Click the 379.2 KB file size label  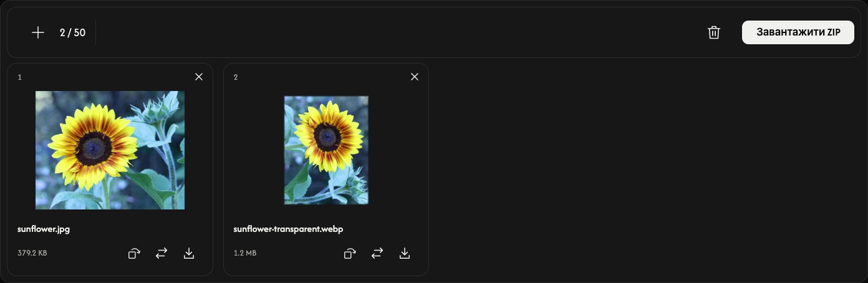pos(32,253)
